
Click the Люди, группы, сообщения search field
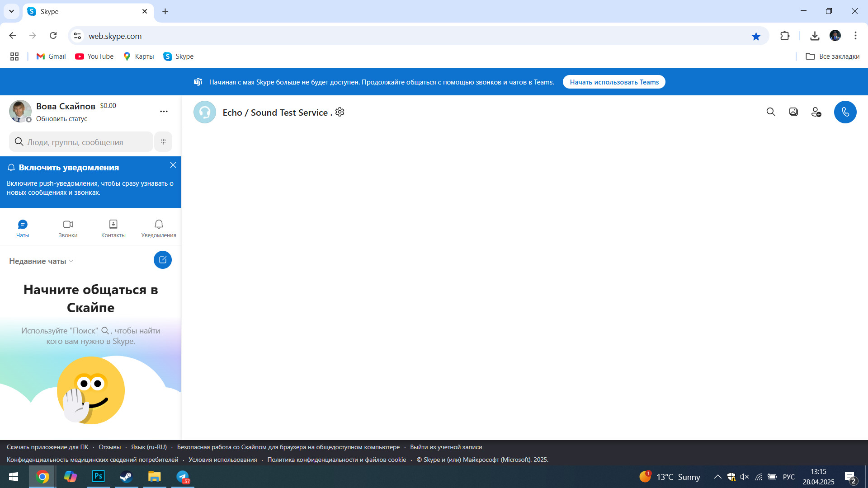[81, 142]
